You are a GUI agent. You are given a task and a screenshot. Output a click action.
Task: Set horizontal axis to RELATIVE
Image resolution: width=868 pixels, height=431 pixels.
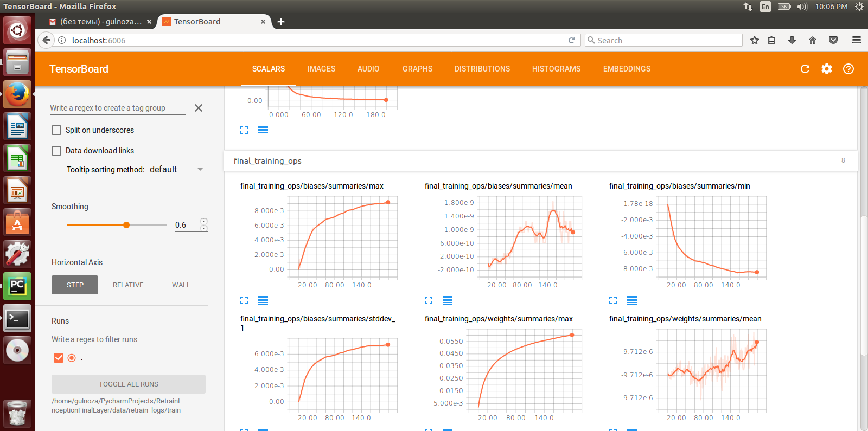(128, 285)
